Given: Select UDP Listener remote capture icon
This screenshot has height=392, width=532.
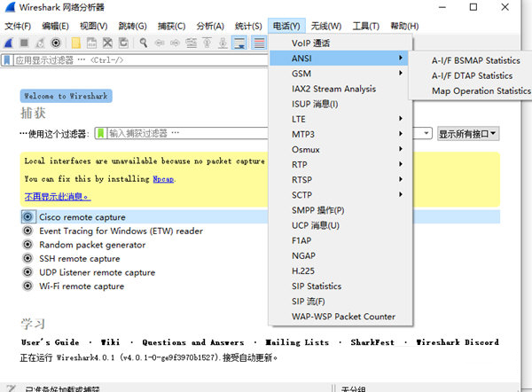Looking at the screenshot, I should coord(27,272).
